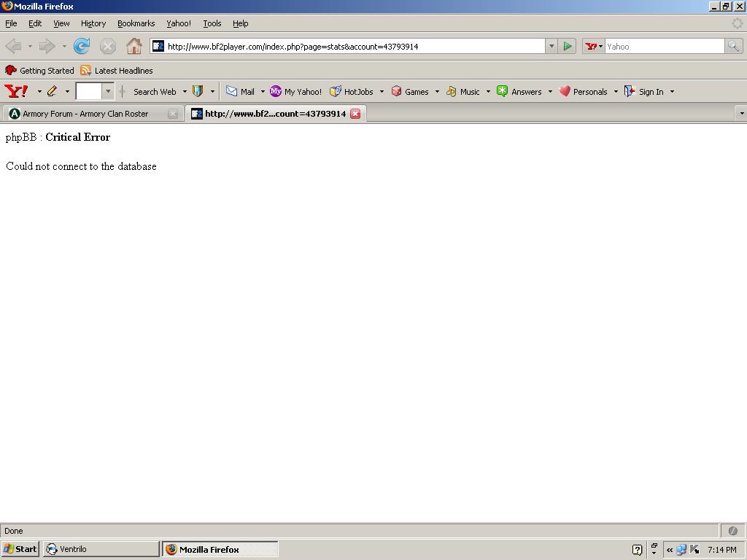Expand the Yahoo toolbar search box dropdown
The height and width of the screenshot is (560, 747).
pyautogui.click(x=108, y=91)
